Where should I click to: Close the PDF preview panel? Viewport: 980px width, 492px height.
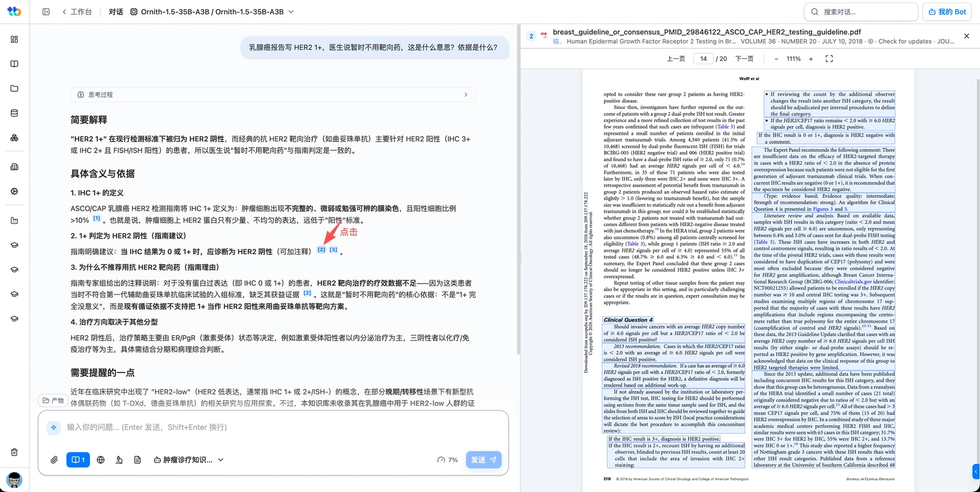click(967, 36)
